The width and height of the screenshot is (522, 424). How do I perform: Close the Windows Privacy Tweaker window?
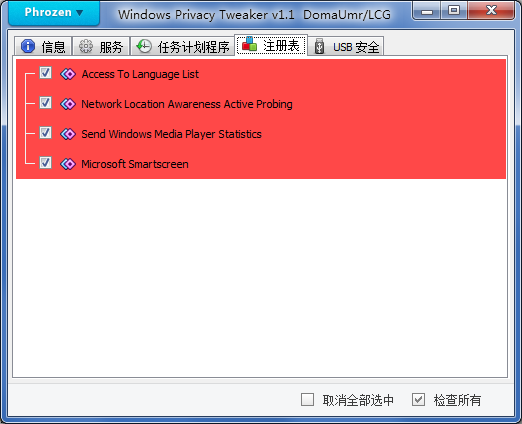pyautogui.click(x=491, y=10)
